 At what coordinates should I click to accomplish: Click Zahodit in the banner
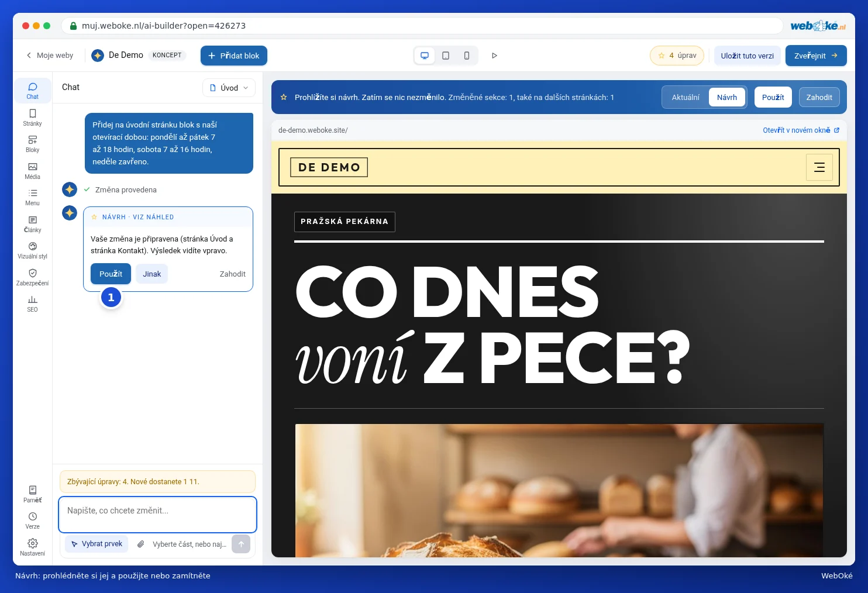pyautogui.click(x=819, y=97)
